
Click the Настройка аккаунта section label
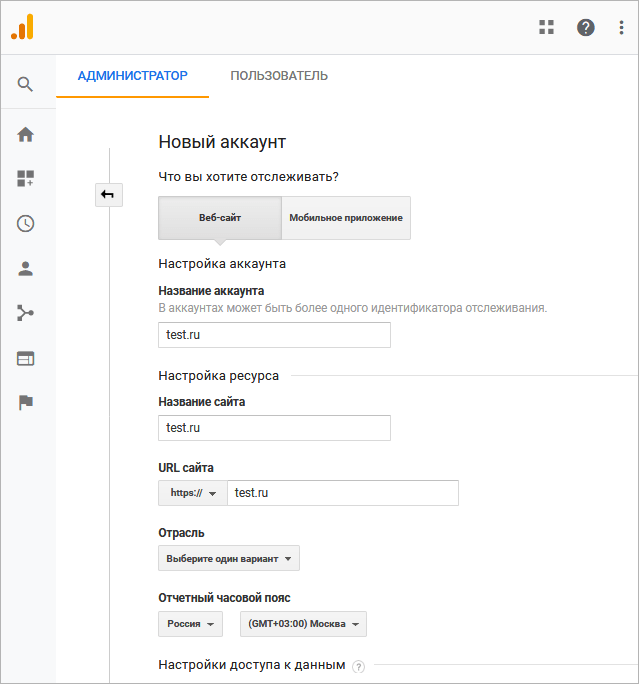pyautogui.click(x=222, y=264)
